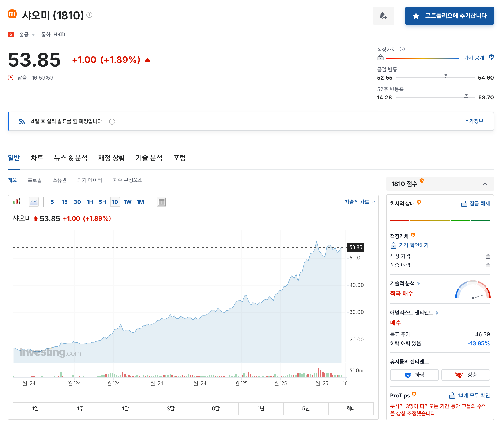
Task: Click the Hong Kong flag icon
Action: point(11,35)
